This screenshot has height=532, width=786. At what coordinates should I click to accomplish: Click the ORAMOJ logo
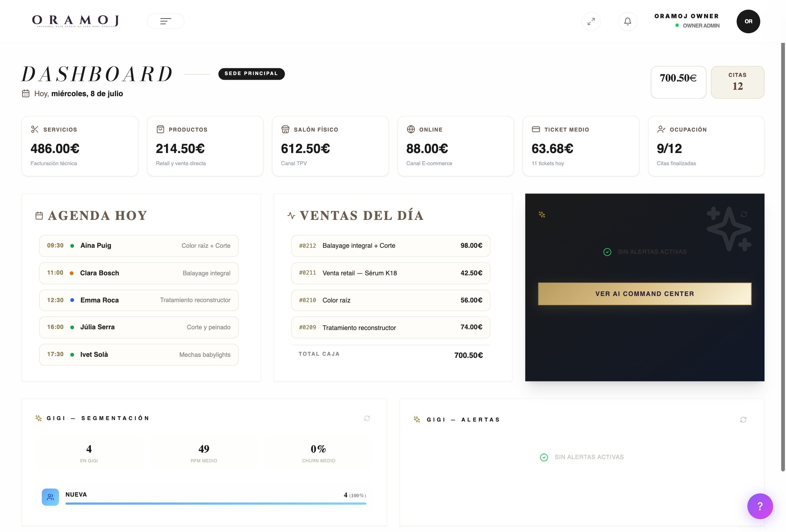pos(75,21)
